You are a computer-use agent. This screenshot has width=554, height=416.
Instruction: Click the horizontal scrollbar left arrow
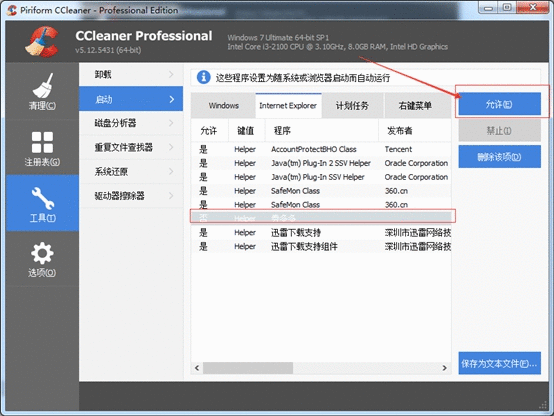197,368
